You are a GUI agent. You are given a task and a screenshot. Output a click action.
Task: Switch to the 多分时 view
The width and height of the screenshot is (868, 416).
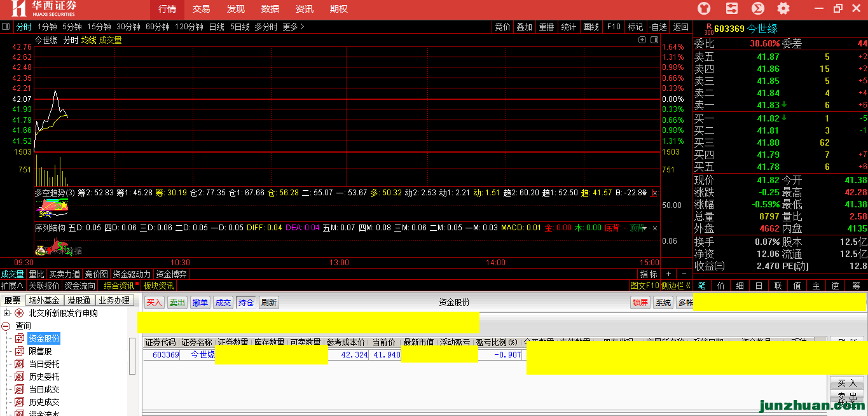[x=266, y=27]
